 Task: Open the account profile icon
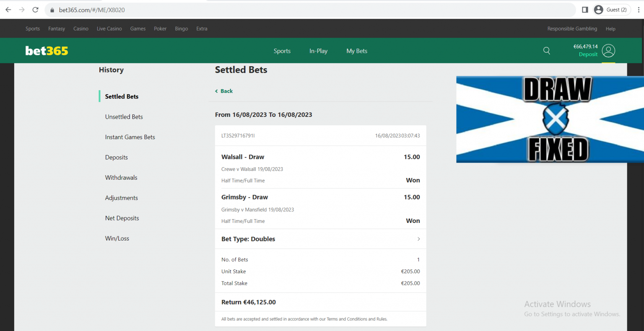click(x=608, y=51)
